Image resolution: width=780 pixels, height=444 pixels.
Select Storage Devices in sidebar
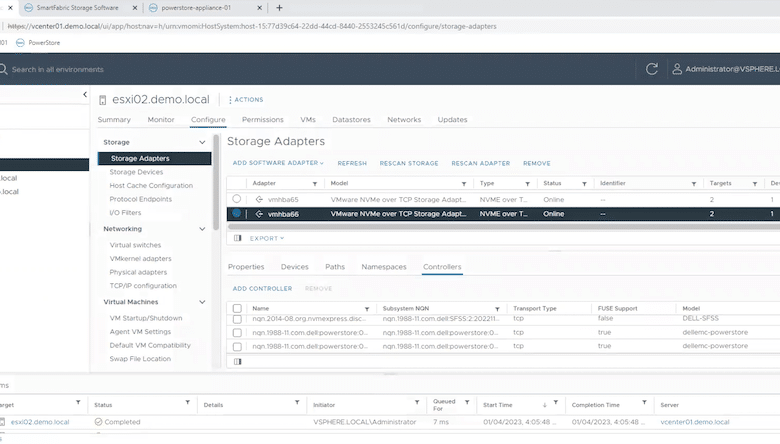pyautogui.click(x=136, y=172)
